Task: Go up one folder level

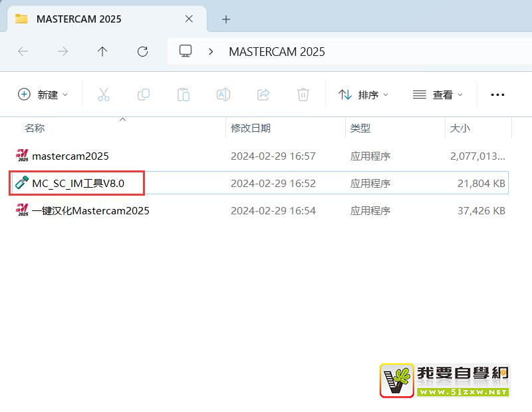Action: (102, 51)
